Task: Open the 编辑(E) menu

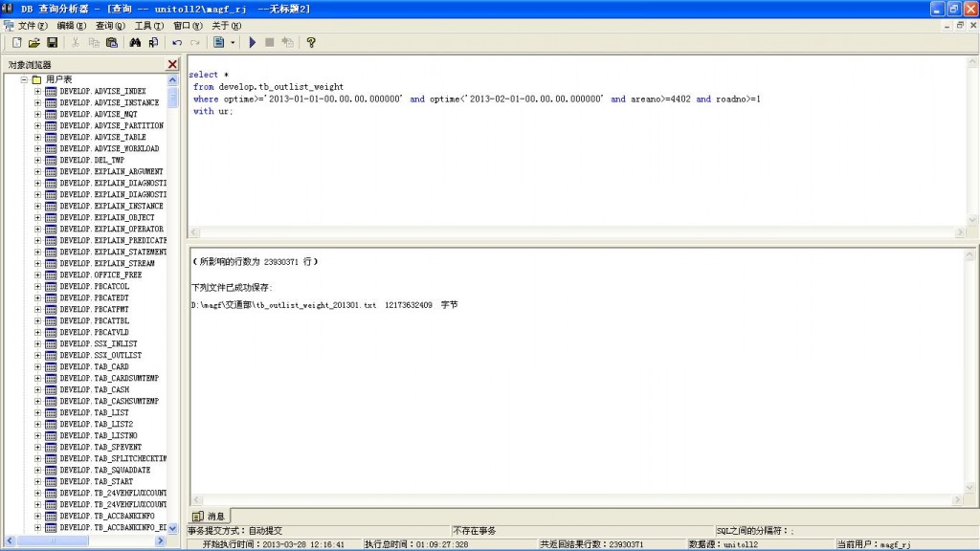Action: 71,26
